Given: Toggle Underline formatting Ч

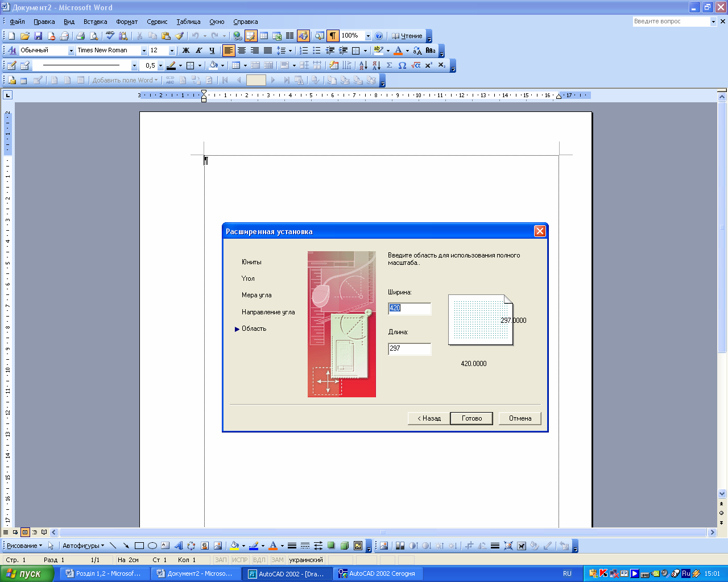Looking at the screenshot, I should click(212, 51).
